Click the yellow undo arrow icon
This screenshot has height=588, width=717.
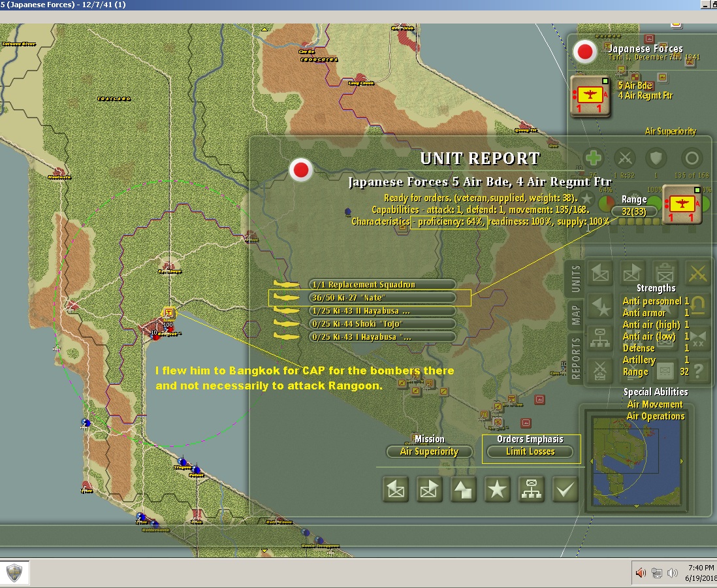point(698,305)
